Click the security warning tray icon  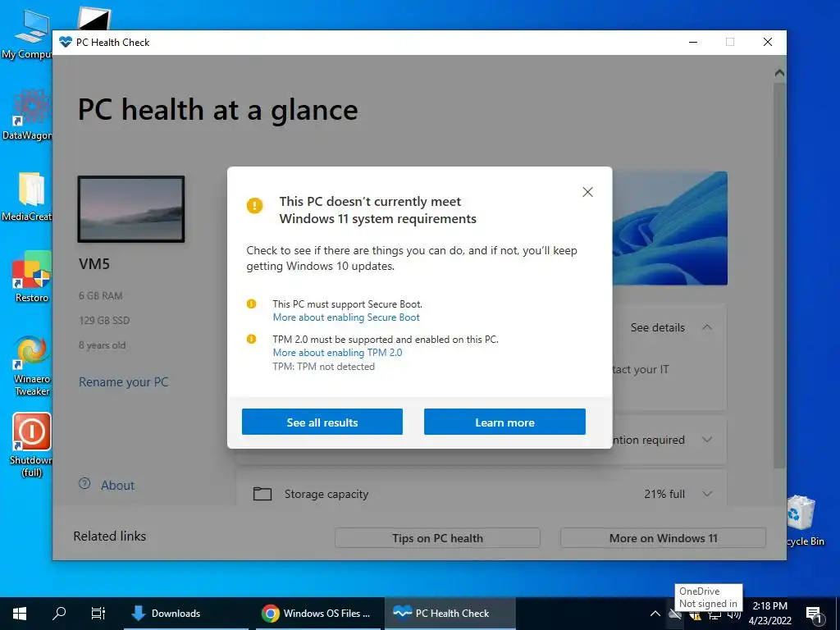click(695, 614)
